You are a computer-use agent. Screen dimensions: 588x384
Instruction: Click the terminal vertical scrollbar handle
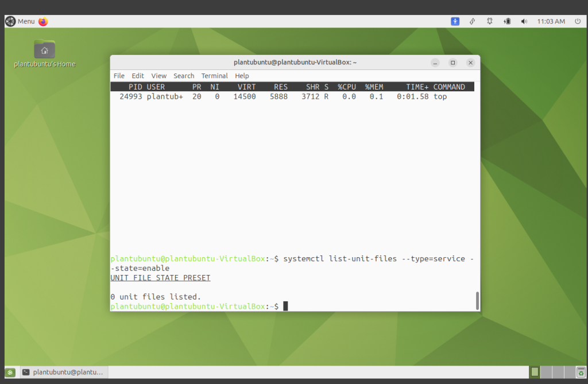(x=477, y=300)
